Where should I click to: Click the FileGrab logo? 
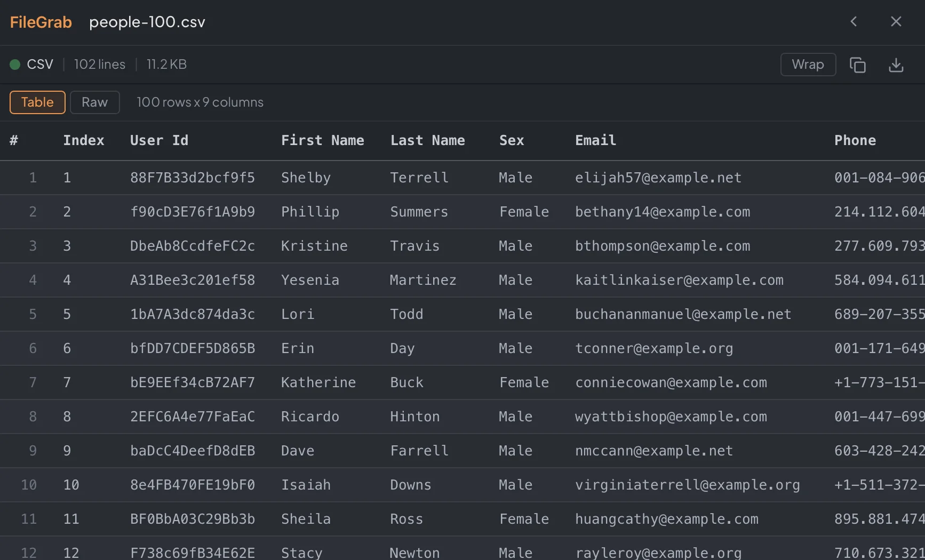coord(41,22)
